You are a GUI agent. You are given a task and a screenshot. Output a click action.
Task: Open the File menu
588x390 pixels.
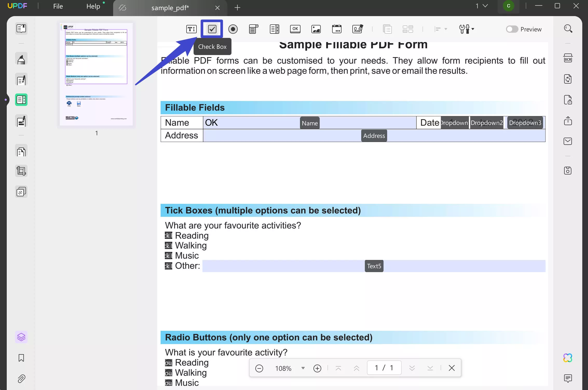58,6
